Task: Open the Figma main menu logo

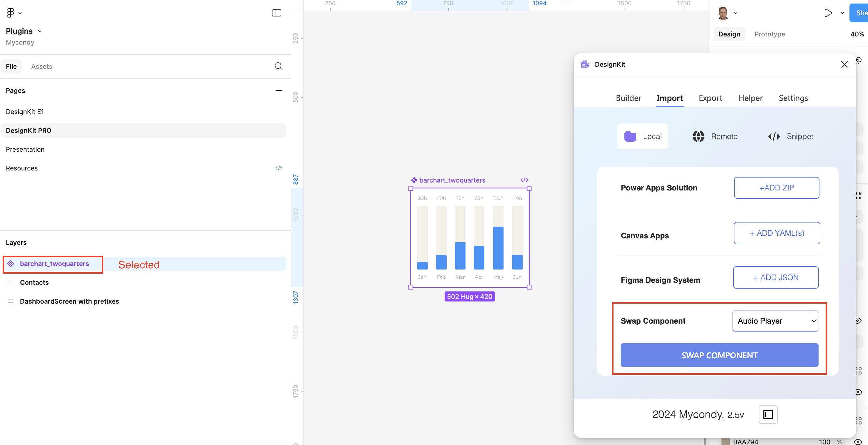Action: pos(11,13)
